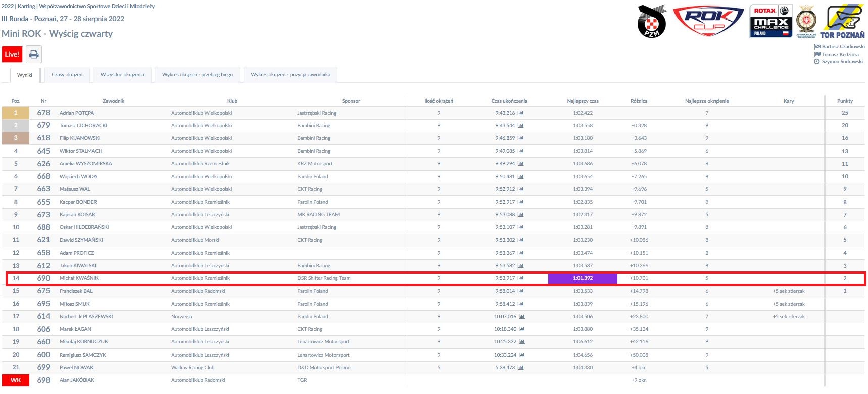The image size is (868, 394).
Task: Select the Wyniki tab
Action: [x=25, y=75]
